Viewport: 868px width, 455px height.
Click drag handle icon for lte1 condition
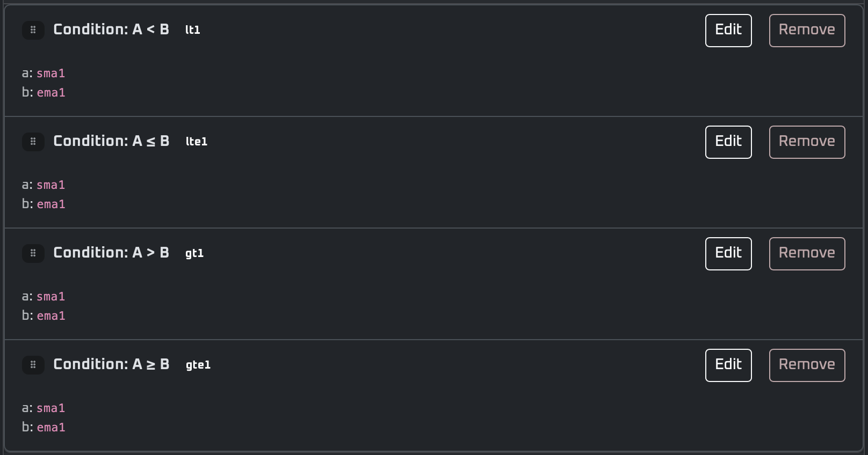33,142
